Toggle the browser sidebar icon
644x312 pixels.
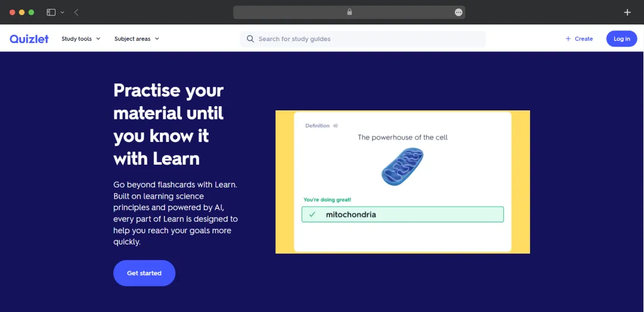pyautogui.click(x=51, y=13)
